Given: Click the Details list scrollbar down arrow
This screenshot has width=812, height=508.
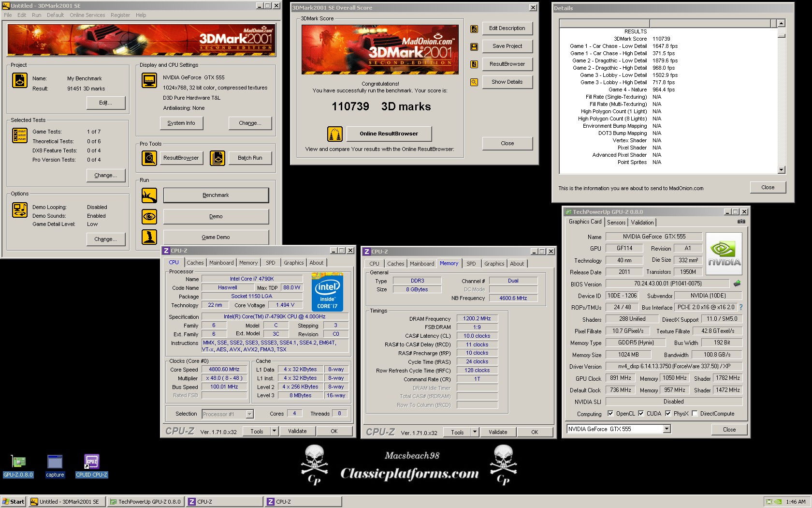Looking at the screenshot, I should click(782, 170).
